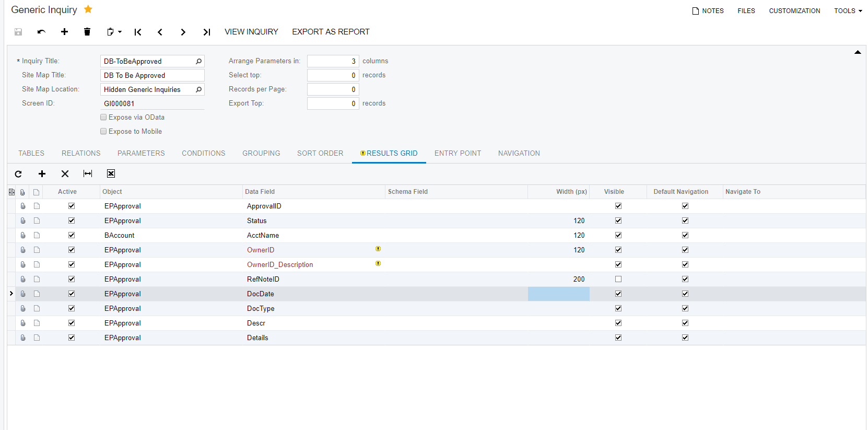This screenshot has height=430, width=868.
Task: Click the View Inquiry button
Action: pyautogui.click(x=251, y=32)
